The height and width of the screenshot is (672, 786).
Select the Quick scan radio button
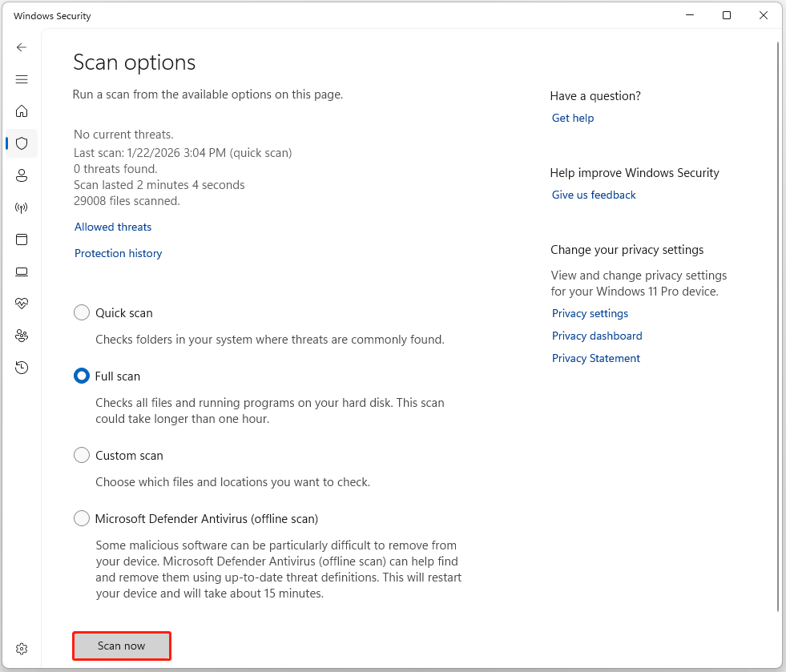pyautogui.click(x=81, y=312)
